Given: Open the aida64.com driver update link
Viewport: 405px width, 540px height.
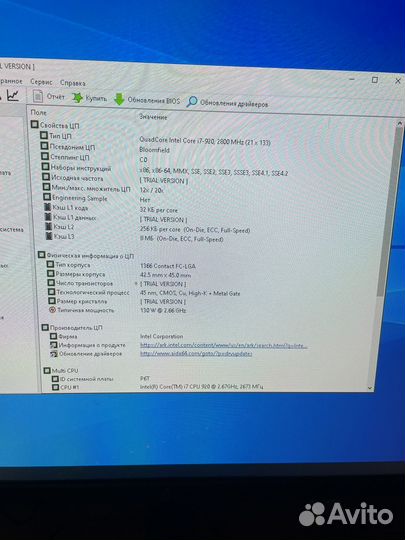Looking at the screenshot, I should [196, 354].
